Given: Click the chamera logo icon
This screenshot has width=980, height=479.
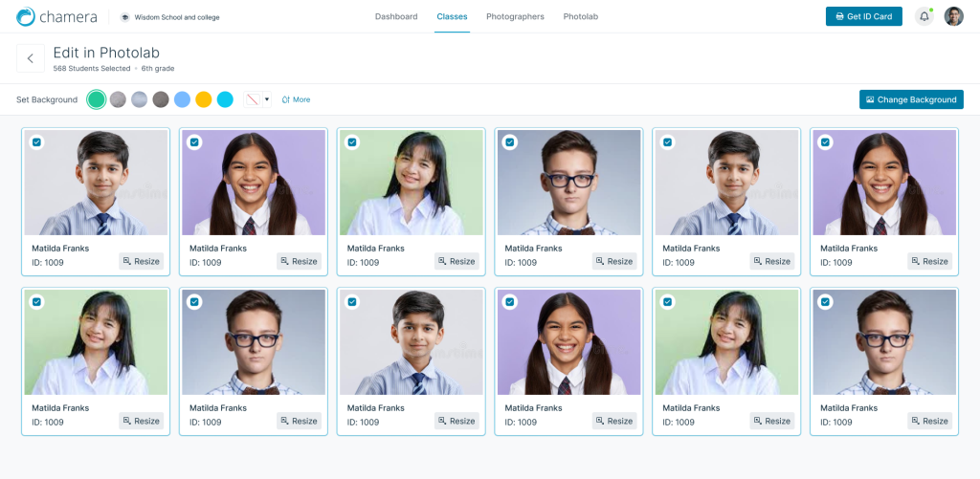Looking at the screenshot, I should tap(26, 17).
